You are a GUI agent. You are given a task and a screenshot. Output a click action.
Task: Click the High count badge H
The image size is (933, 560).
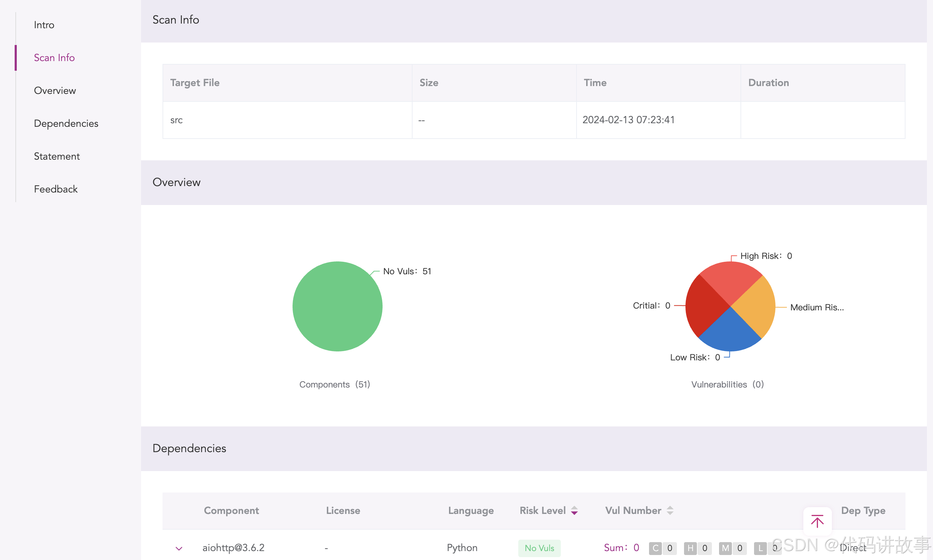tap(690, 548)
